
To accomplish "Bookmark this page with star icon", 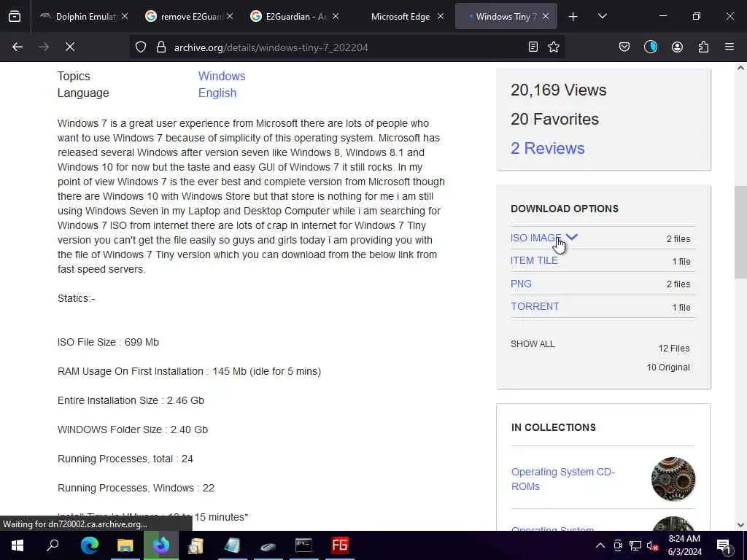I will (x=554, y=47).
